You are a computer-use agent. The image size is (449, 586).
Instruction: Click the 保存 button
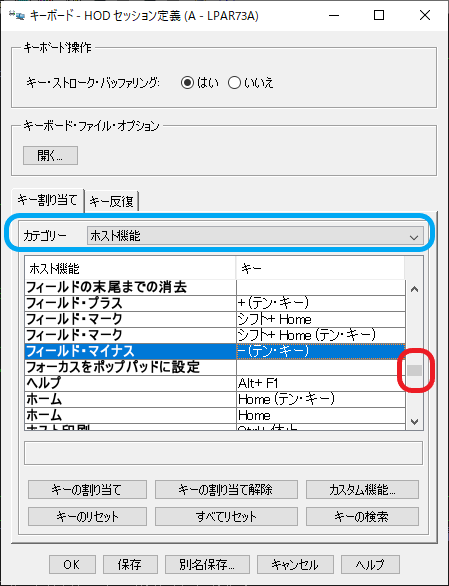(x=130, y=564)
